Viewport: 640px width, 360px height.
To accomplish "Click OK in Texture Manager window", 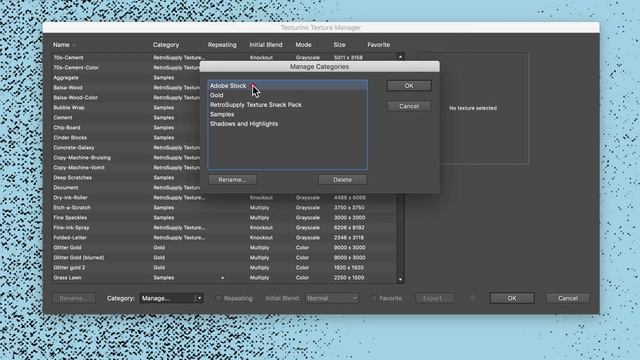I will point(512,298).
